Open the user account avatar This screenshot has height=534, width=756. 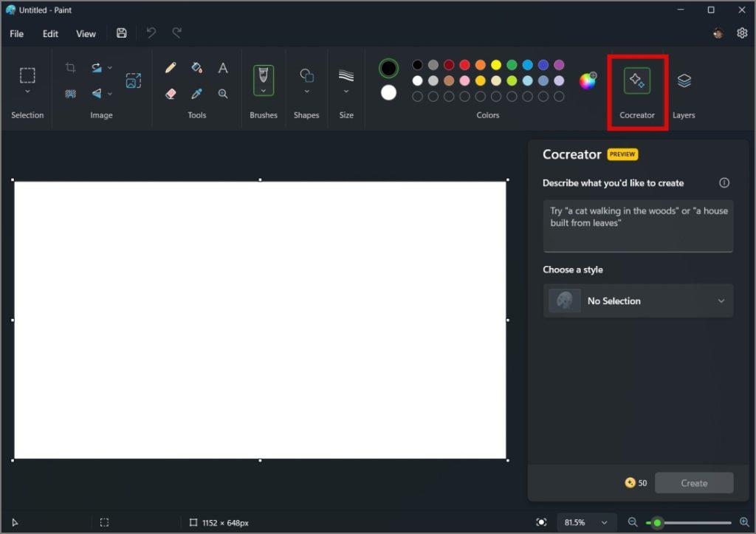tap(718, 33)
